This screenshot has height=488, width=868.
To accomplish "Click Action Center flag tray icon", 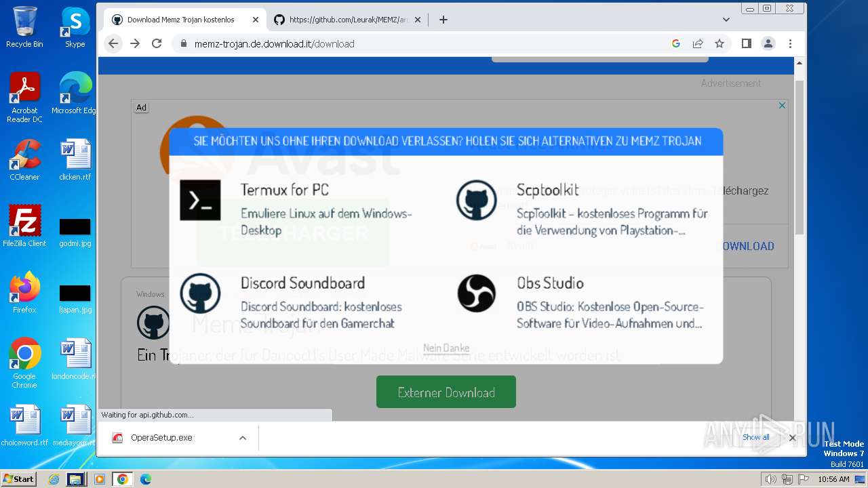I will point(804,479).
